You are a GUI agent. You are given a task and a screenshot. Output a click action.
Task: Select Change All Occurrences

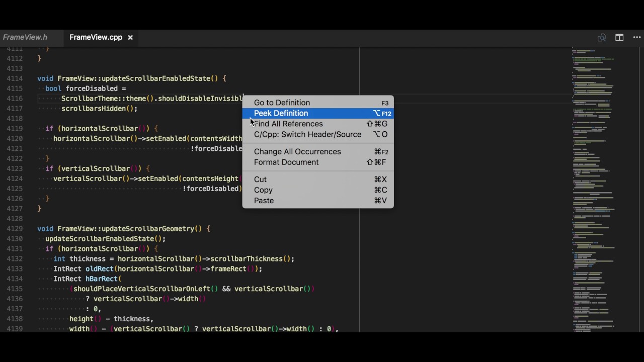pyautogui.click(x=318, y=151)
